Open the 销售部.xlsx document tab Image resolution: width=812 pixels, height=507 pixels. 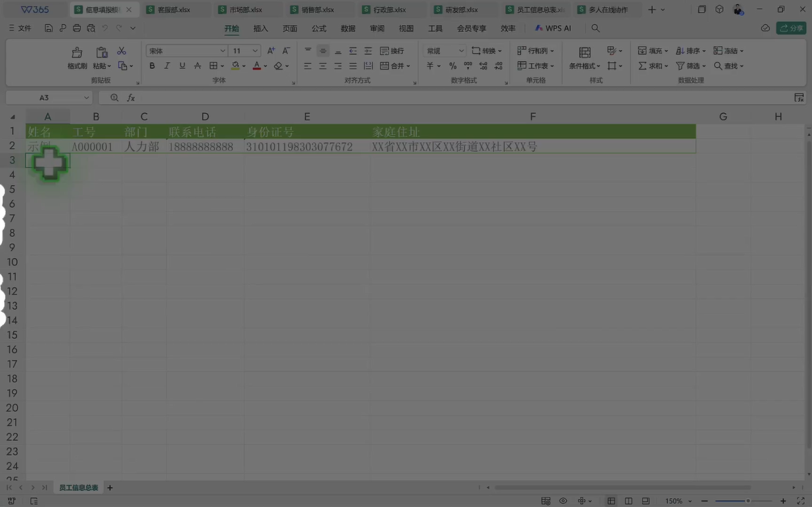318,10
